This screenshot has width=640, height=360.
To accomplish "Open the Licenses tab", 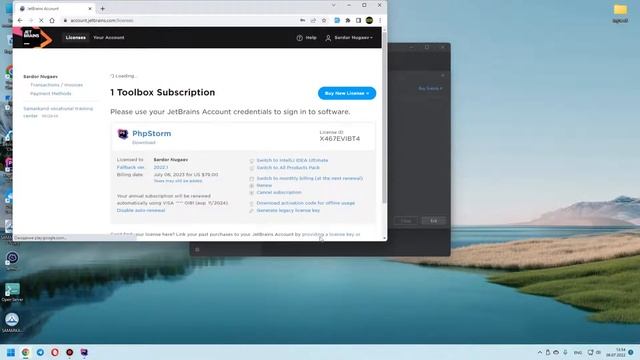I will (76, 38).
